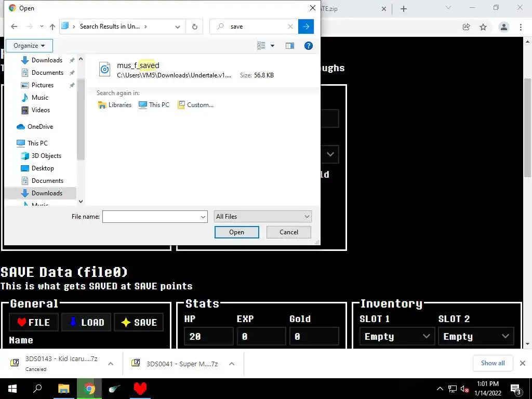Show hidden system tray icons
The width and height of the screenshot is (532, 399).
(x=440, y=389)
